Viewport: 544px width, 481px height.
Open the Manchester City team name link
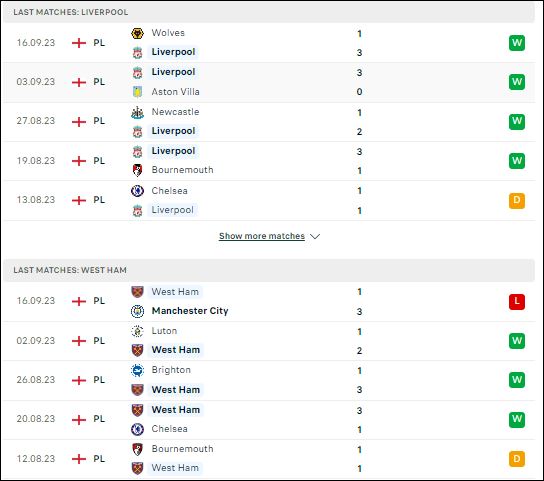[190, 311]
